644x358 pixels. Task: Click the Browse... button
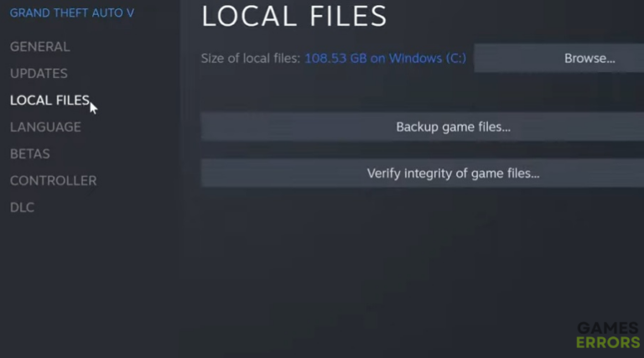tap(589, 59)
